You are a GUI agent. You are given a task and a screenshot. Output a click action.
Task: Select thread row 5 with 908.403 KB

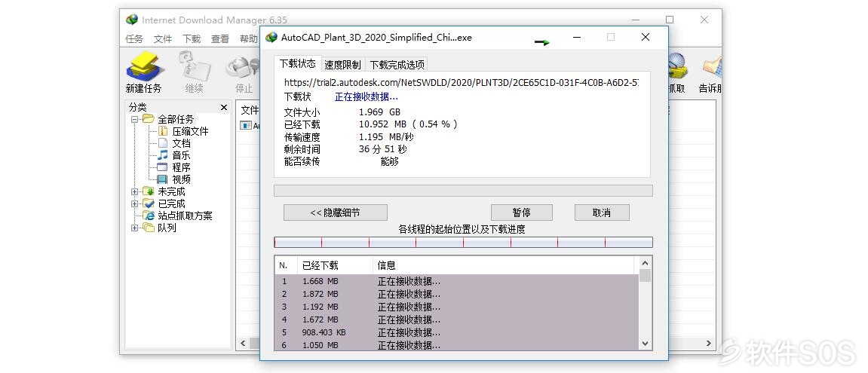457,332
